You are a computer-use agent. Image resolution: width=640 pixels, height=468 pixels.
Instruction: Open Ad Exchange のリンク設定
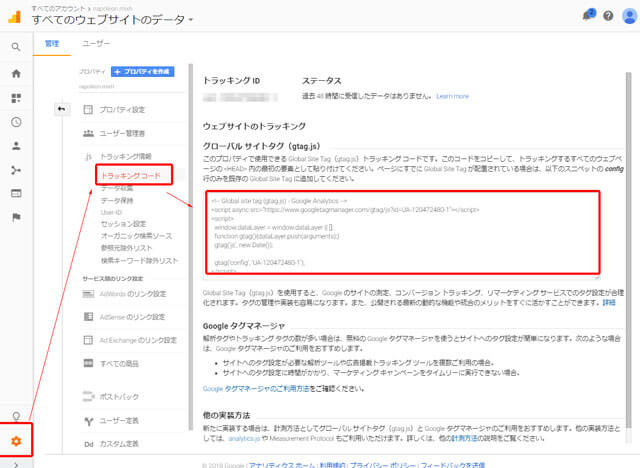138,340
